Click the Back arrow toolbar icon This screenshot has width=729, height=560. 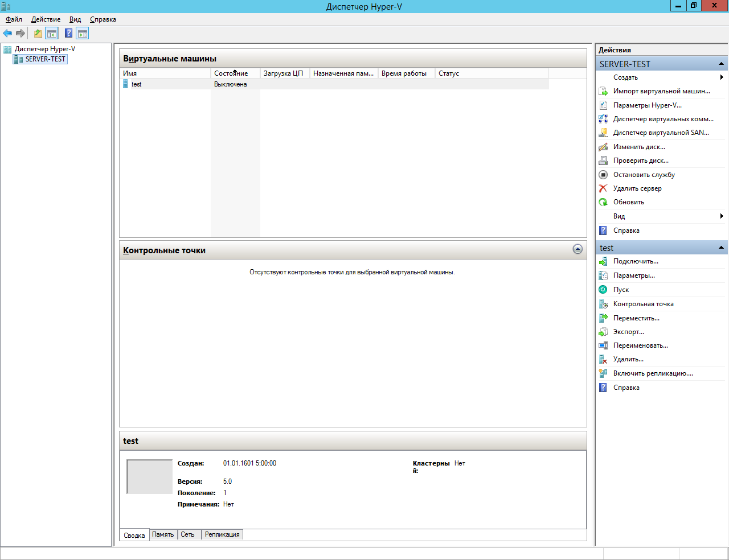[x=7, y=34]
